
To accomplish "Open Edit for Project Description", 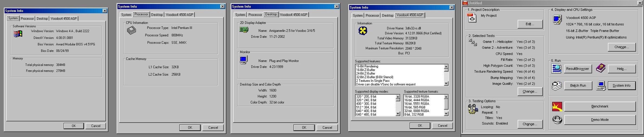I will tap(530, 24).
